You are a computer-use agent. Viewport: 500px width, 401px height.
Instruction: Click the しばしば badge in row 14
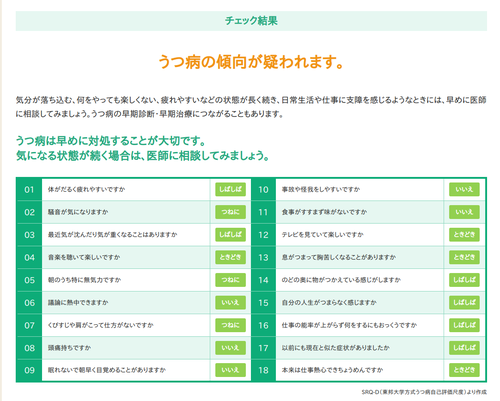(x=464, y=280)
